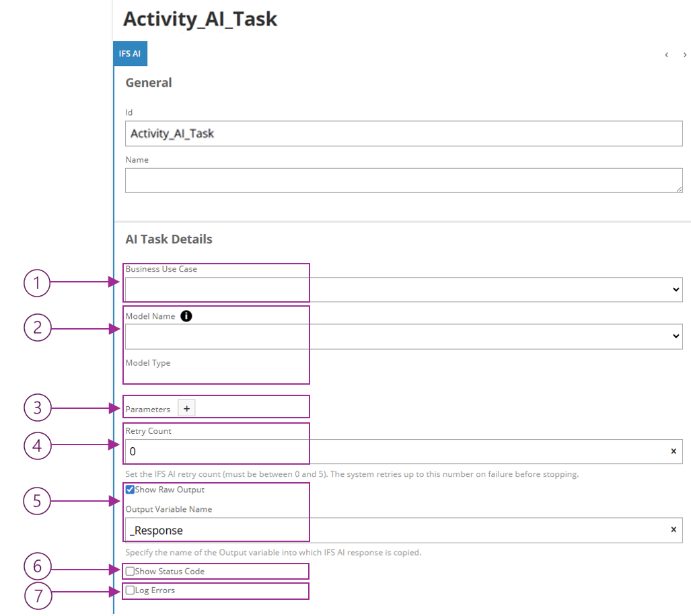Expand the Model Name dropdown
The width and height of the screenshot is (691, 616).
pos(404,337)
